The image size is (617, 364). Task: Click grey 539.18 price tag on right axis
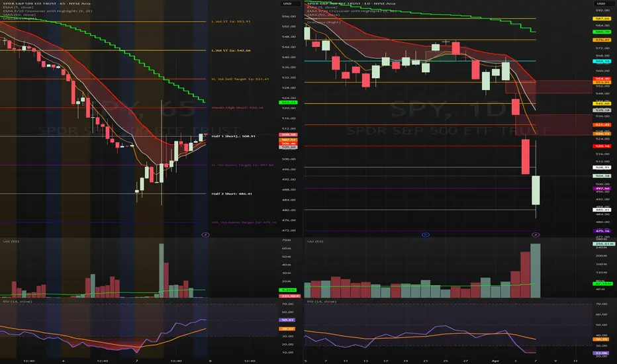[x=602, y=110]
